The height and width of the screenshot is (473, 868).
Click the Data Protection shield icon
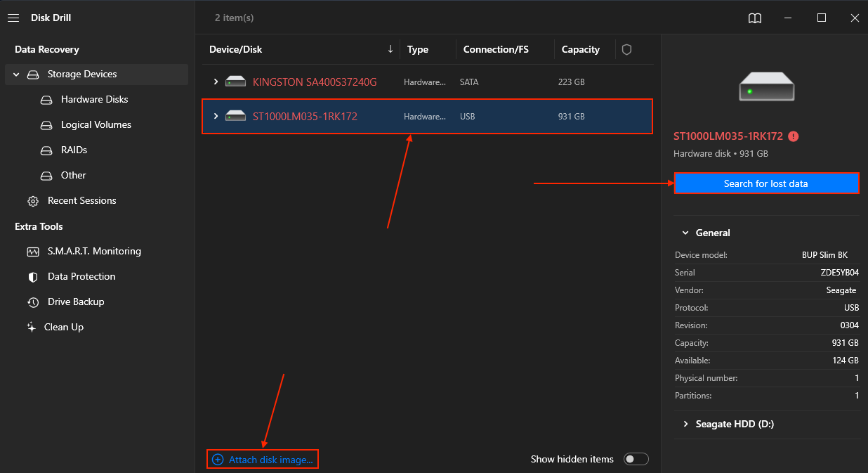pyautogui.click(x=33, y=277)
